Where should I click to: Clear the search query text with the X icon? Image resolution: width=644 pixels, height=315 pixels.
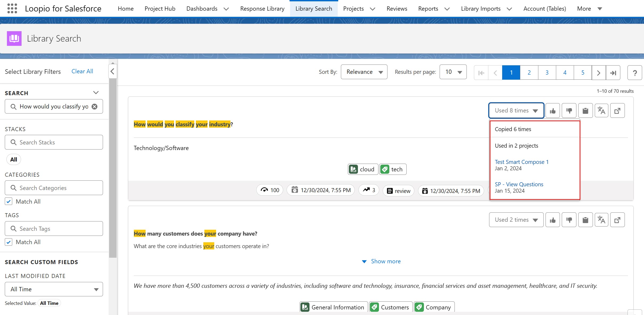(94, 107)
